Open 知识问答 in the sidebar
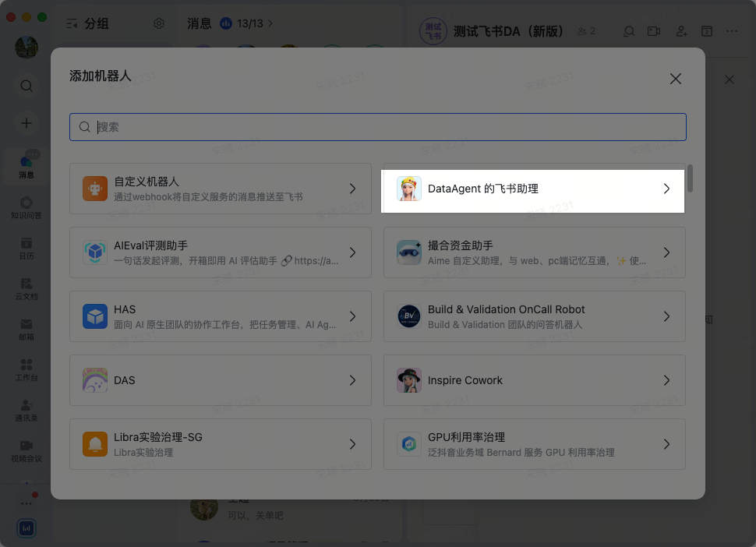The width and height of the screenshot is (756, 547). tap(26, 208)
